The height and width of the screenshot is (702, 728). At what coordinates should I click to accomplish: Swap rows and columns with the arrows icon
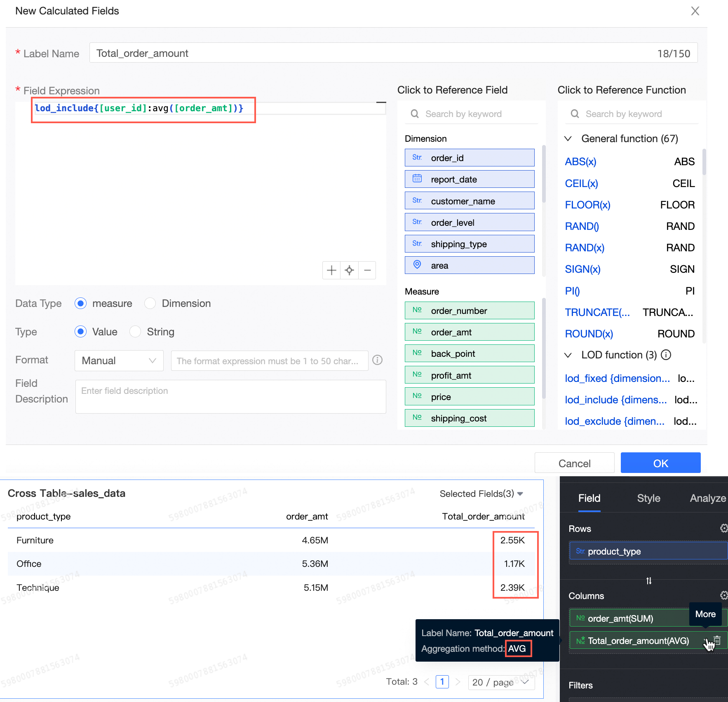pos(649,581)
